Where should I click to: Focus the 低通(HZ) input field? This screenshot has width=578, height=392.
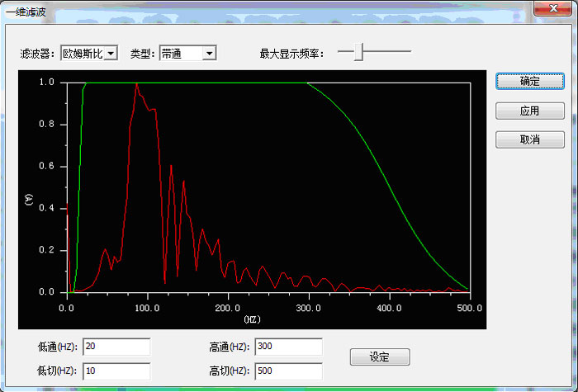(116, 347)
